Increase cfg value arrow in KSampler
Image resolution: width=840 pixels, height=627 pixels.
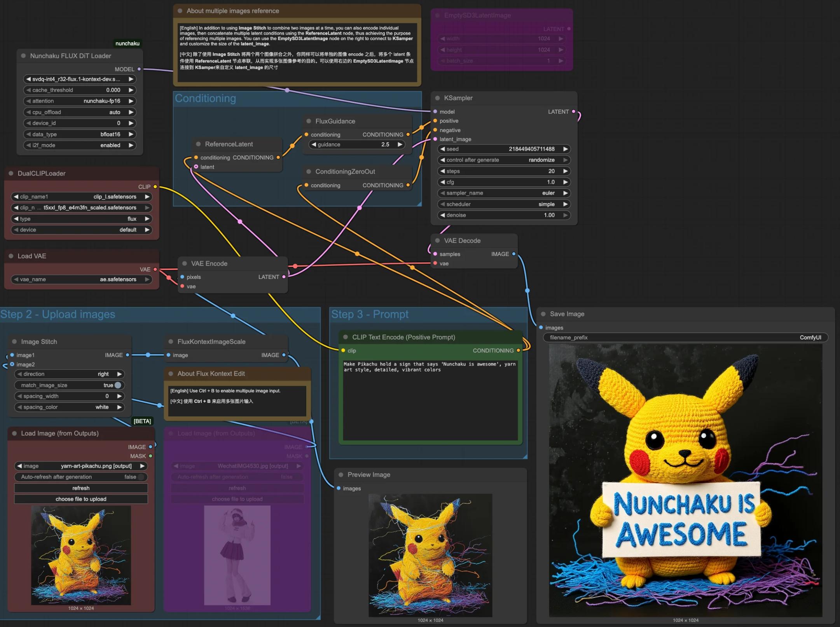click(x=565, y=182)
